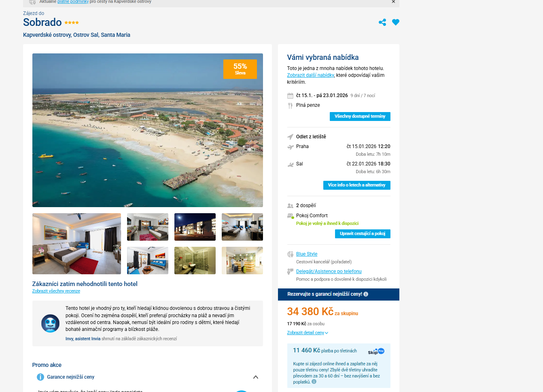Click the blue info icon for Garance nejnižší ceny

click(x=40, y=377)
